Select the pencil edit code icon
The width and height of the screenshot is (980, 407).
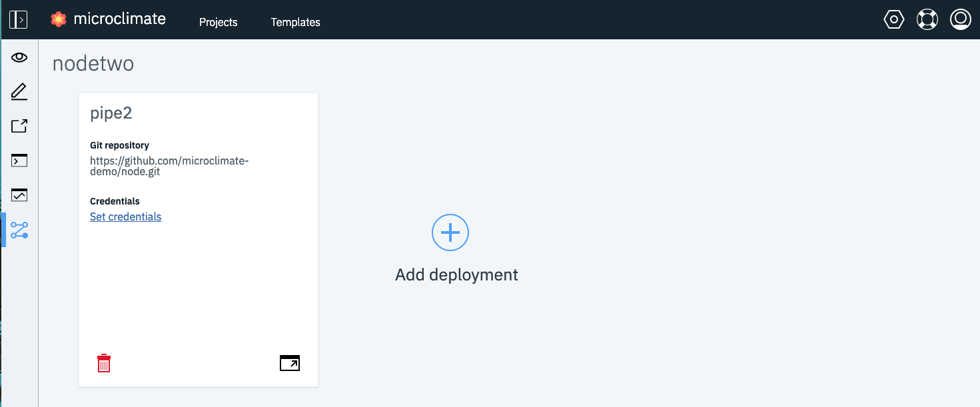tap(19, 92)
